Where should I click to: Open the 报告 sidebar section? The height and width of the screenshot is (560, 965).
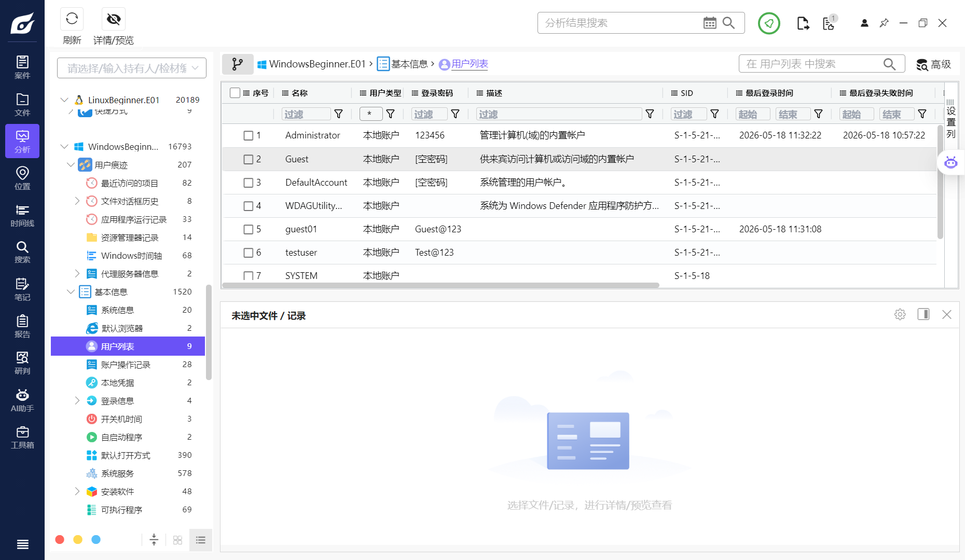[22, 326]
